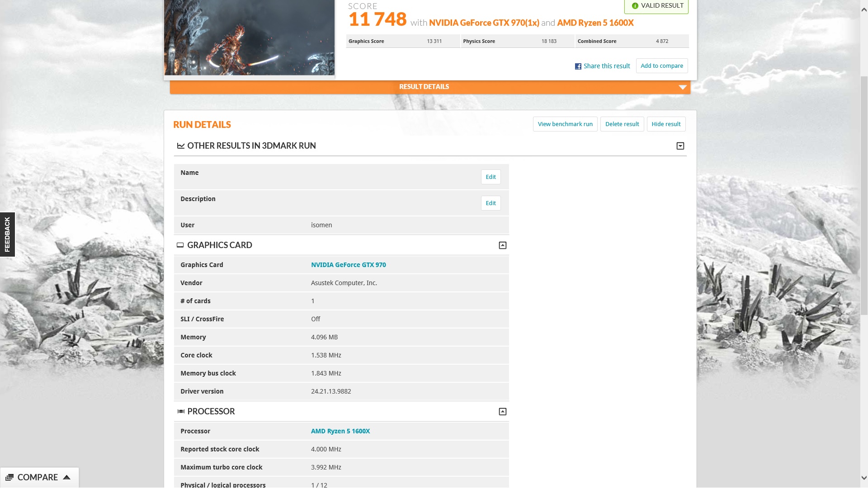Viewport: 868px width, 488px height.
Task: Open NVIDIA GeForce GTX 970 link in table
Action: [x=348, y=265]
